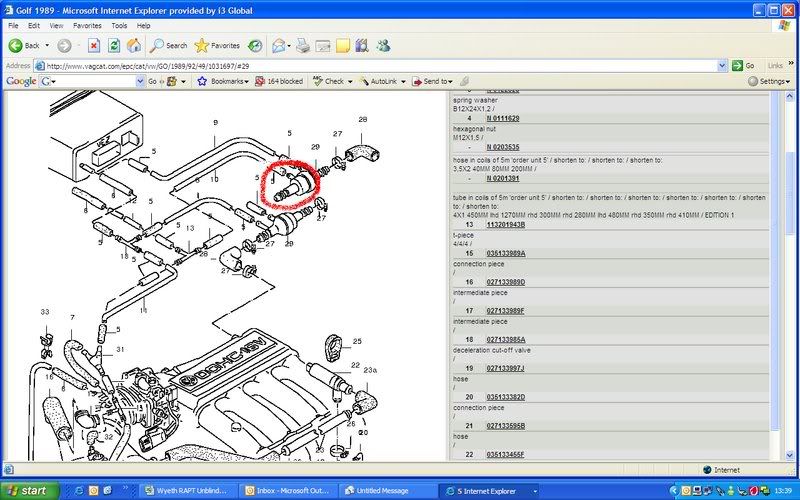This screenshot has width=800, height=500.
Task: Click the Internet security zone status text
Action: 727,470
